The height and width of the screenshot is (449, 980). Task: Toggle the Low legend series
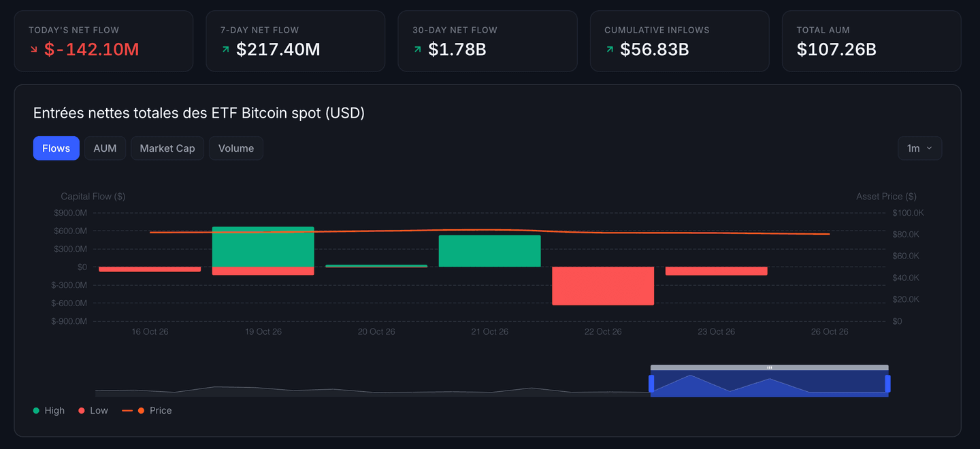(93, 410)
